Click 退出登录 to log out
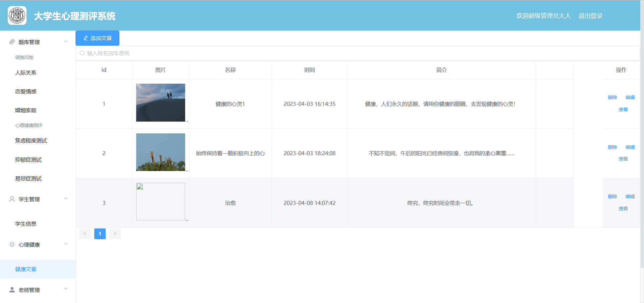Image resolution: width=644 pixels, height=303 pixels. (590, 16)
